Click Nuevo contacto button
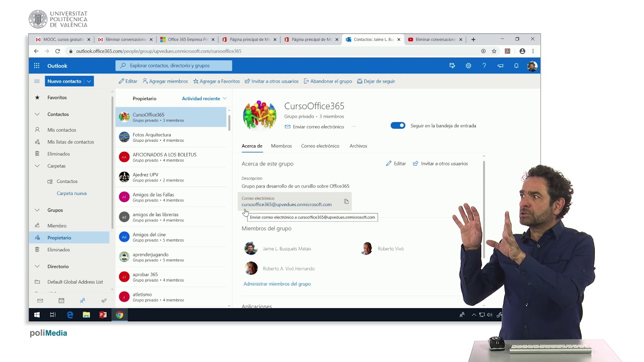 point(64,81)
